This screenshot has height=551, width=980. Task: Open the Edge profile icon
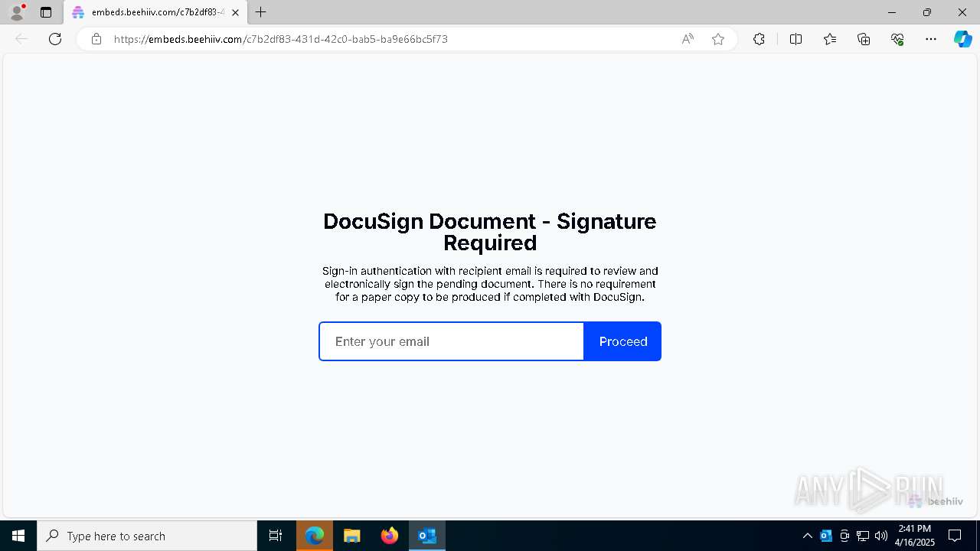[x=17, y=12]
